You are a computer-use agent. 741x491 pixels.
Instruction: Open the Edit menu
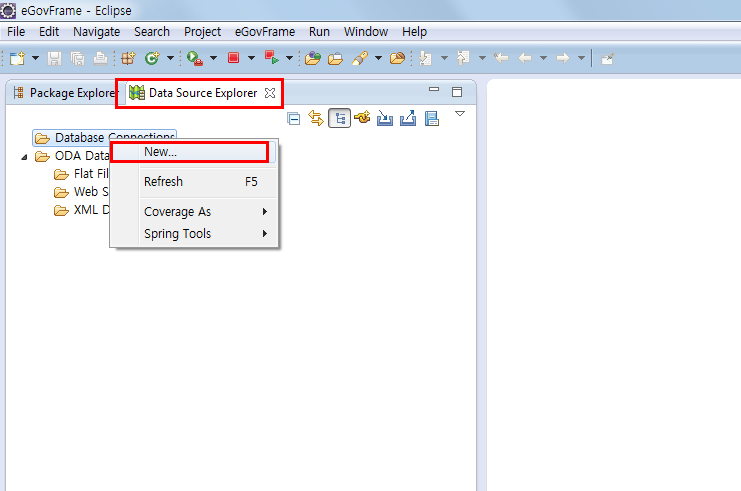pyautogui.click(x=49, y=32)
